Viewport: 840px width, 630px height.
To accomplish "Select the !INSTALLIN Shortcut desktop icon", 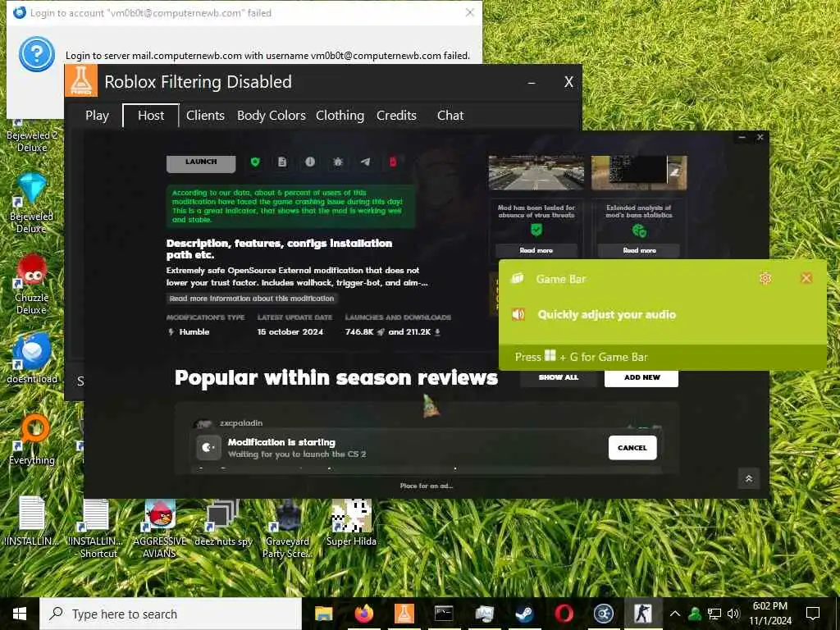I will (x=97, y=528).
